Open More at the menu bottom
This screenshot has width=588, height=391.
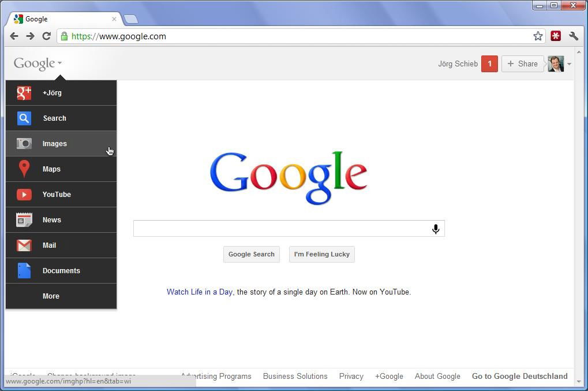61,296
